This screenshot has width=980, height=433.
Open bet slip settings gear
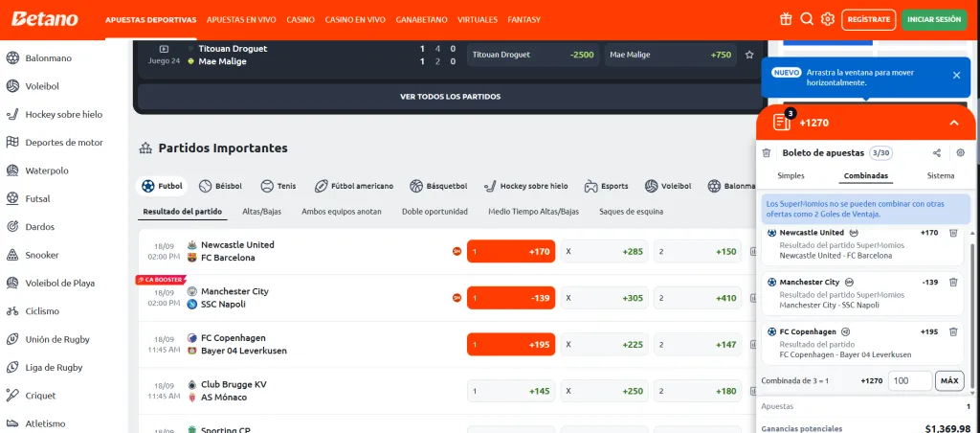(960, 152)
